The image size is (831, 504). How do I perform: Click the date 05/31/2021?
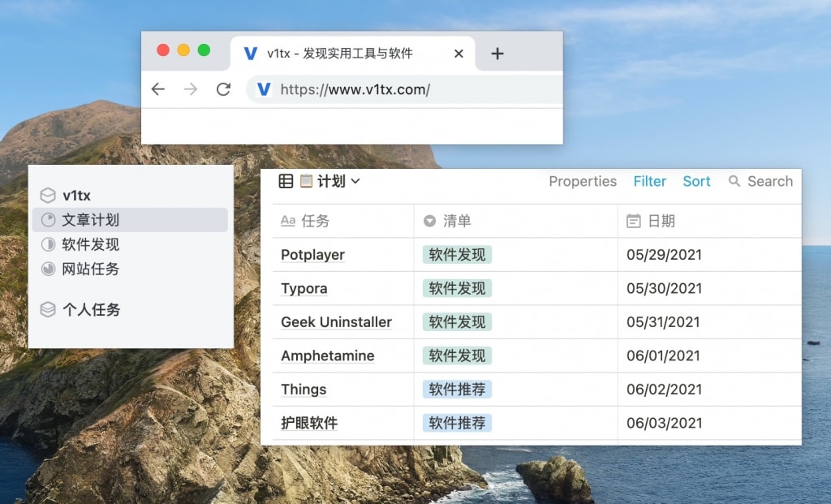pos(663,322)
